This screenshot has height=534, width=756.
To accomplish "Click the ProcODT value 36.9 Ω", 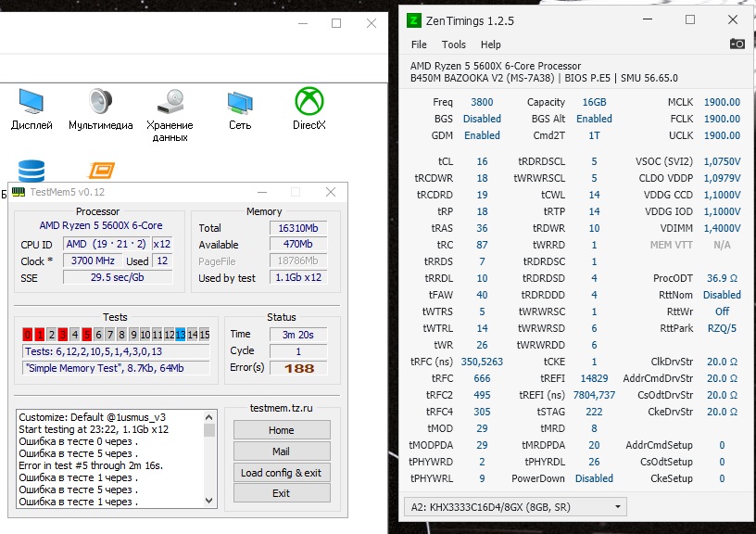I will [x=722, y=278].
